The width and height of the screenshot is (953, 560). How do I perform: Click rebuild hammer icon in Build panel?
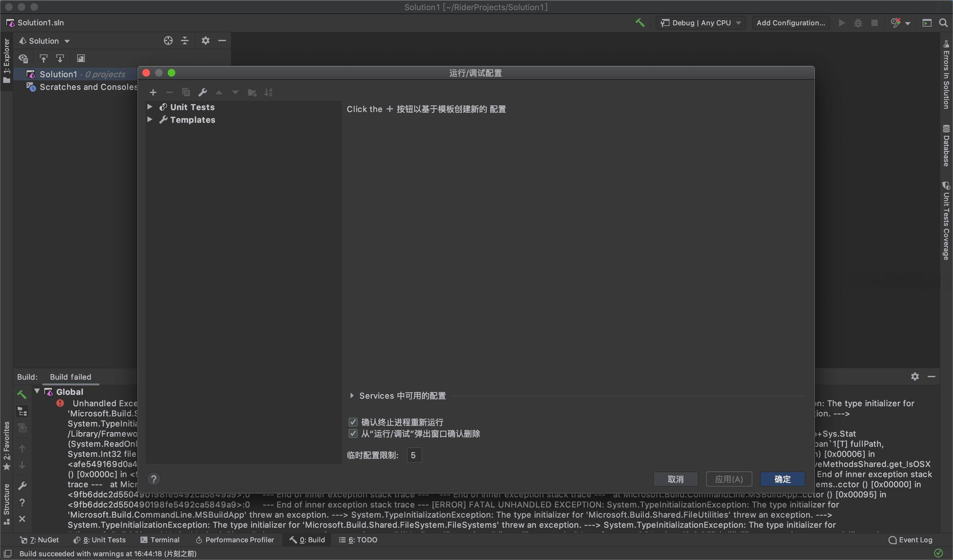[22, 395]
